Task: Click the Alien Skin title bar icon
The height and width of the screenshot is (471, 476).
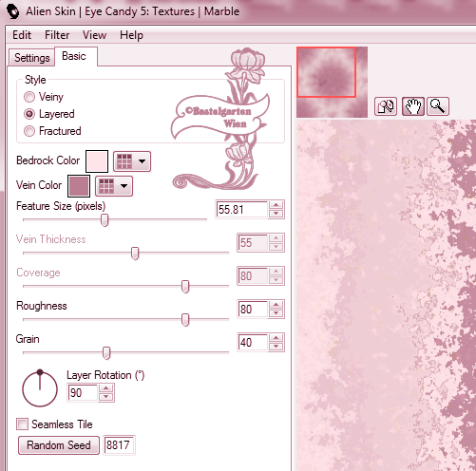Action: click(12, 11)
